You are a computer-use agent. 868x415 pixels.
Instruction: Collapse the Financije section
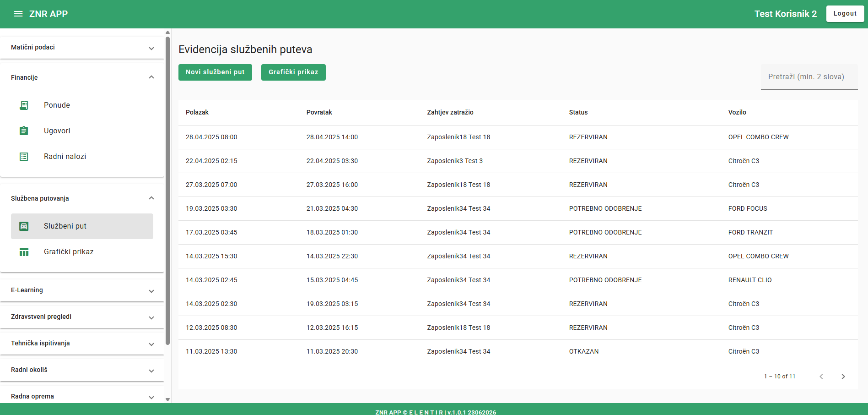click(x=82, y=77)
